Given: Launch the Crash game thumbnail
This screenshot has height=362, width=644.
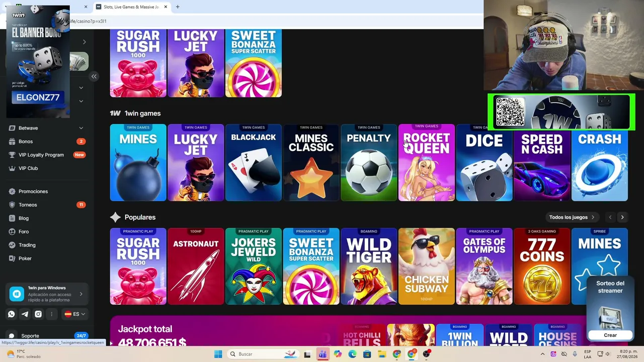Looking at the screenshot, I should click(600, 165).
